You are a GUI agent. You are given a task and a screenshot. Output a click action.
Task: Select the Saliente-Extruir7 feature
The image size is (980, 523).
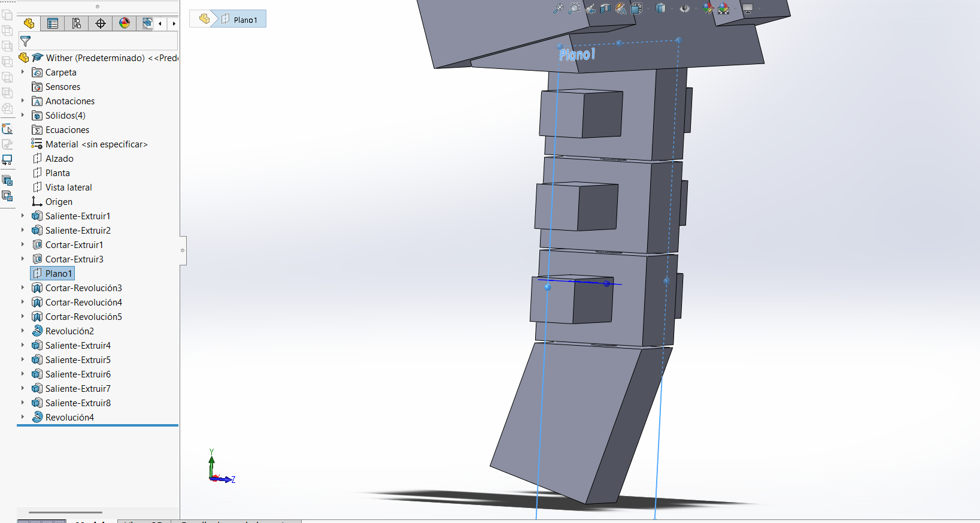pos(71,389)
